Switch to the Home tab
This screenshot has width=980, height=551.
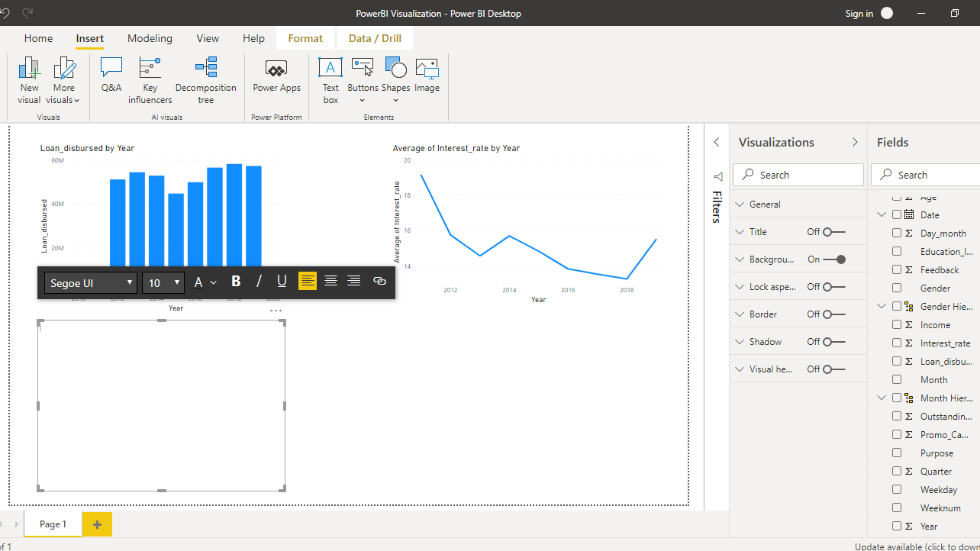pyautogui.click(x=38, y=38)
